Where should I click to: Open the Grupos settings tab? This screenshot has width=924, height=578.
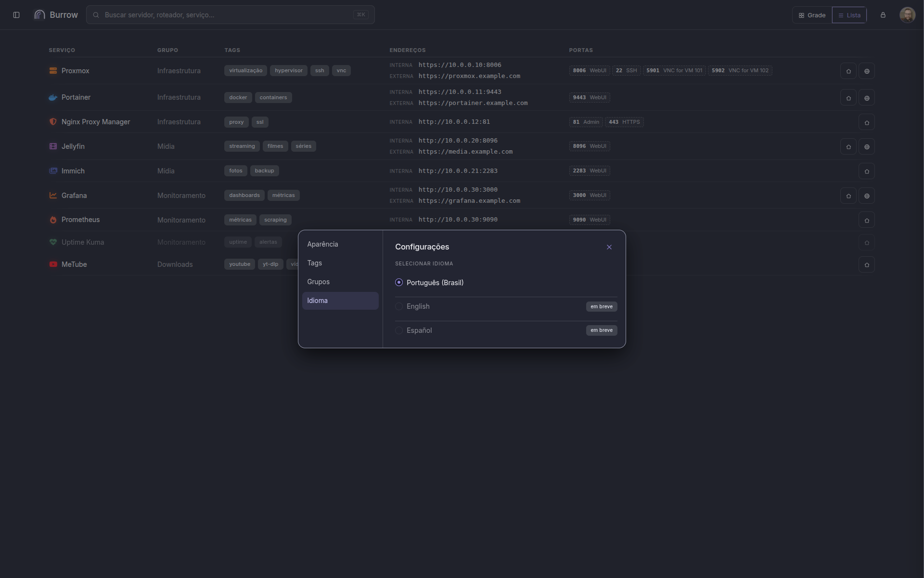click(340, 282)
